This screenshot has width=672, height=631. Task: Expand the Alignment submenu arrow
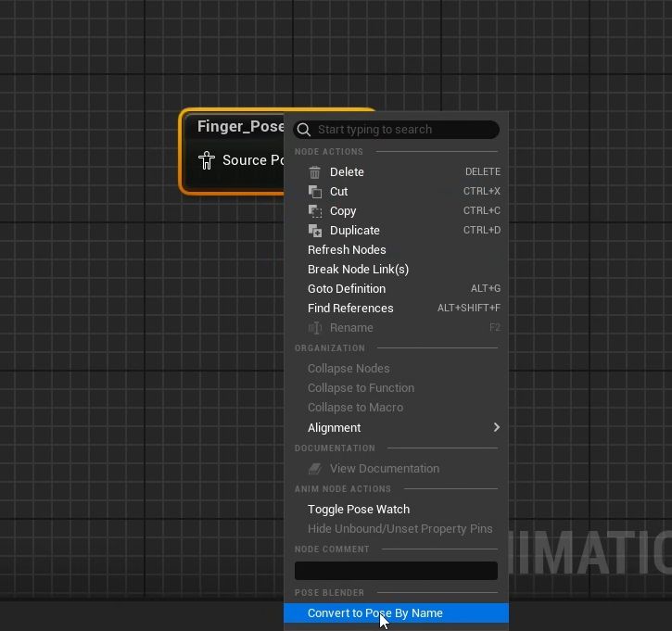click(x=496, y=427)
